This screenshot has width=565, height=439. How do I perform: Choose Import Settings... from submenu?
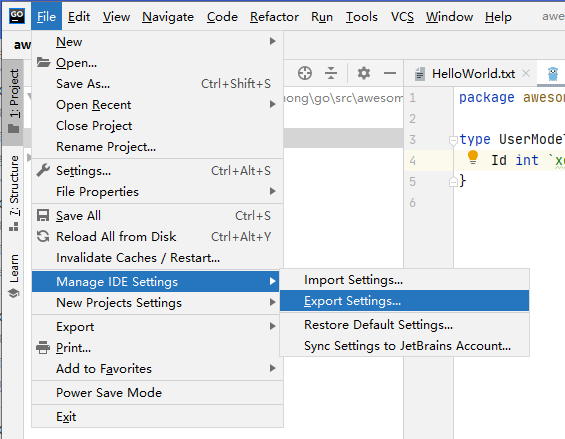coord(404,280)
